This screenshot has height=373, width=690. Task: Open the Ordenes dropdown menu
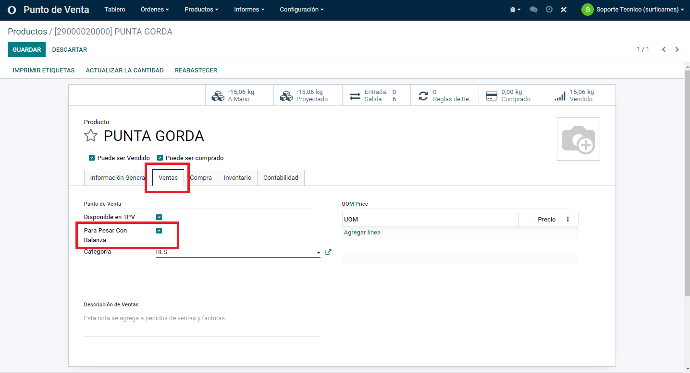(x=154, y=10)
